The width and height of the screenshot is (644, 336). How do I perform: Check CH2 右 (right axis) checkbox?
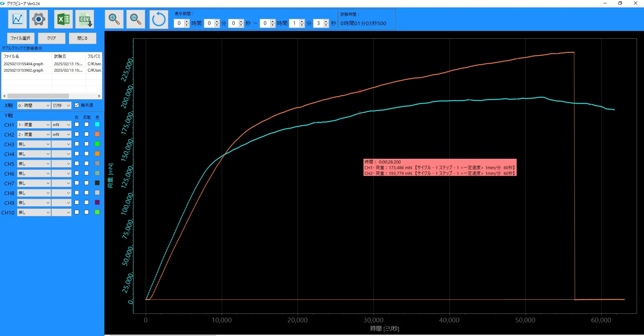77,134
